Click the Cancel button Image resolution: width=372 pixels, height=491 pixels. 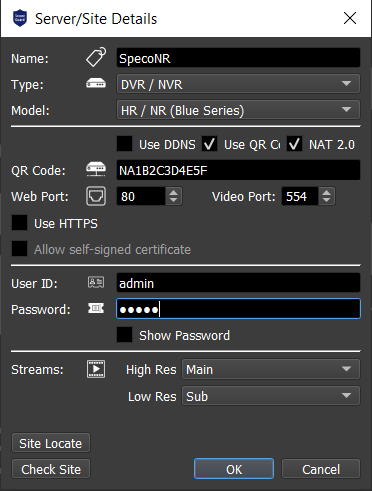pyautogui.click(x=321, y=469)
